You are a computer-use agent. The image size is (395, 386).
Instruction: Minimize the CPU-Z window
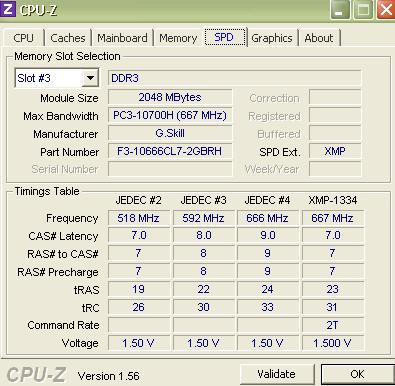tap(339, 10)
